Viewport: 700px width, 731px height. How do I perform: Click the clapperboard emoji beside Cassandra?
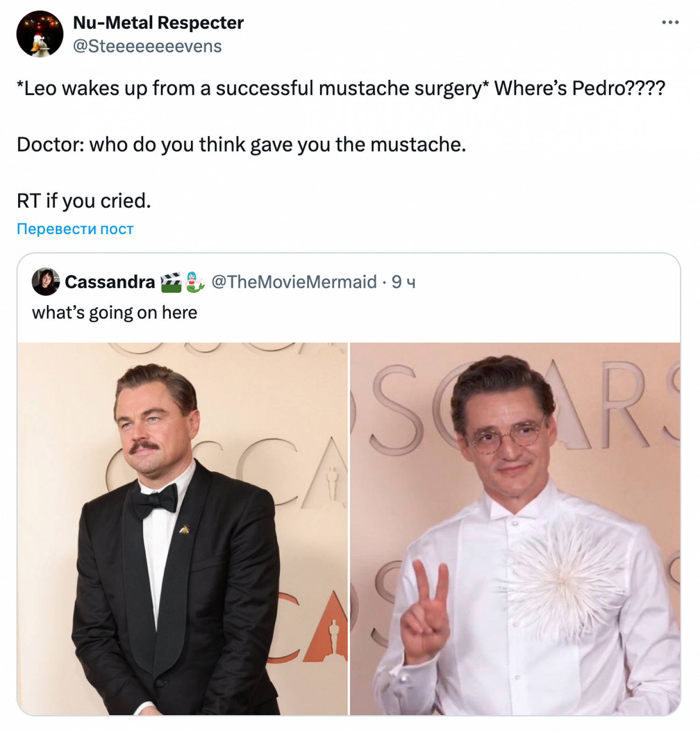click(171, 282)
